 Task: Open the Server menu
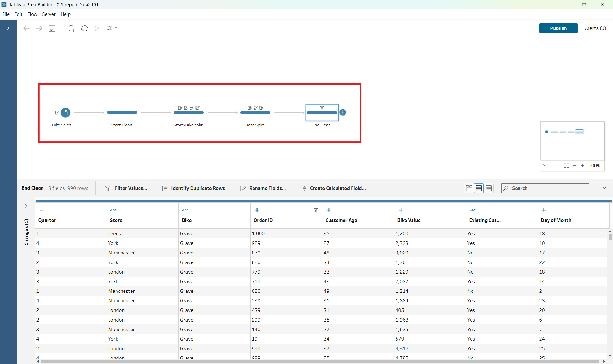(x=49, y=14)
